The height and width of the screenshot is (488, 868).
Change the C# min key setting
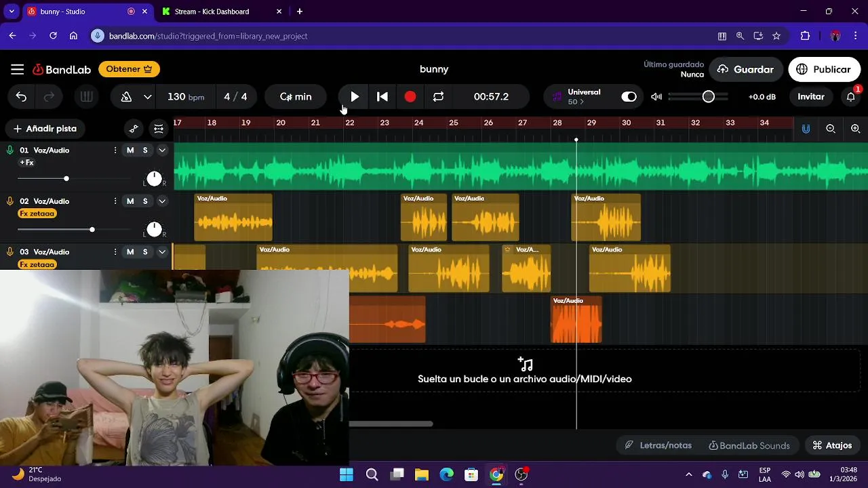296,97
